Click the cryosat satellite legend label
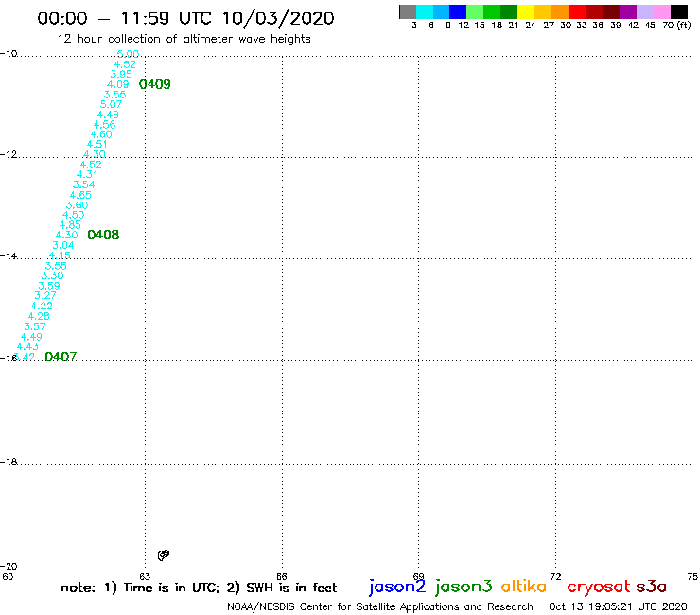The height and width of the screenshot is (615, 700). click(598, 587)
